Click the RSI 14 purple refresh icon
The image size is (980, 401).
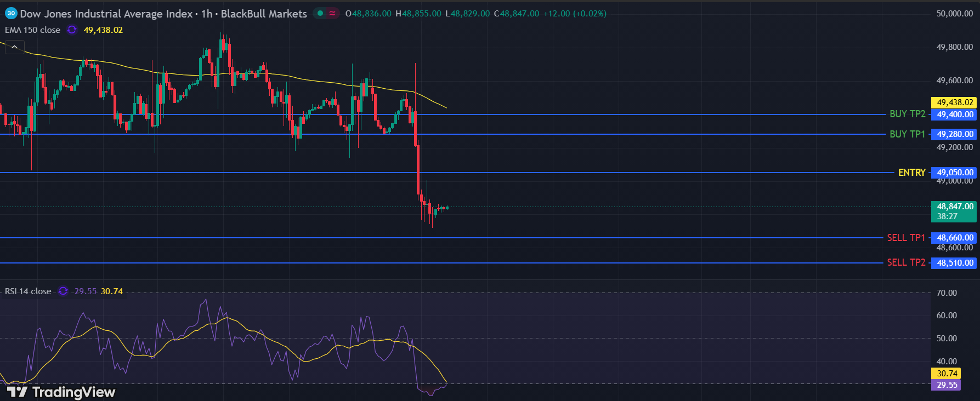63,291
